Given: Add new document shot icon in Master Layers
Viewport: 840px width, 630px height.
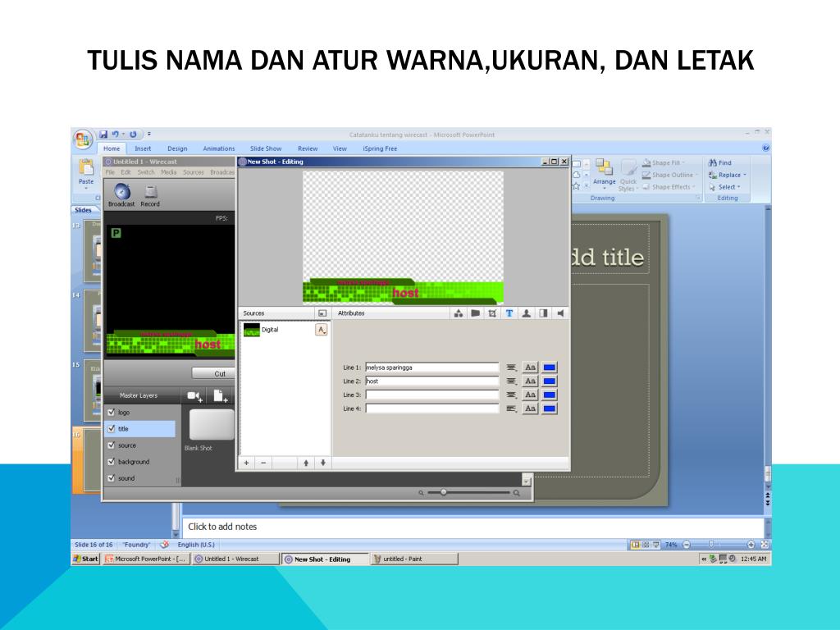Looking at the screenshot, I should click(x=220, y=396).
